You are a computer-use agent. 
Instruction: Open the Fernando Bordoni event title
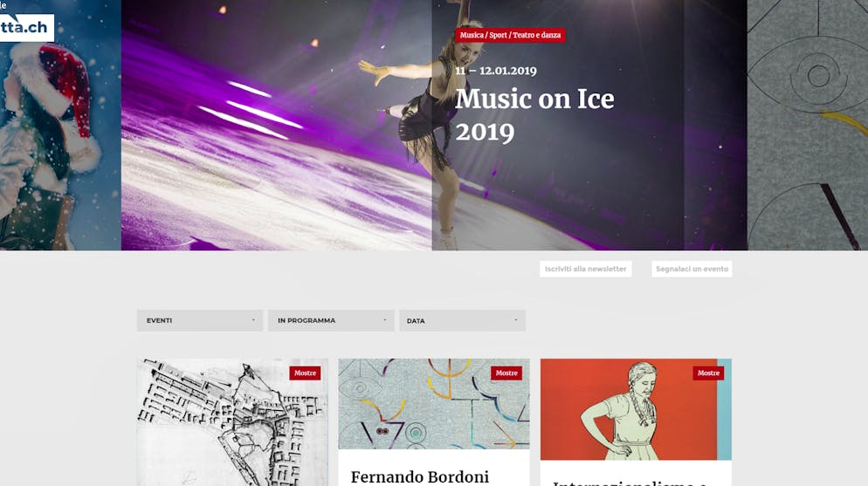[x=420, y=476]
